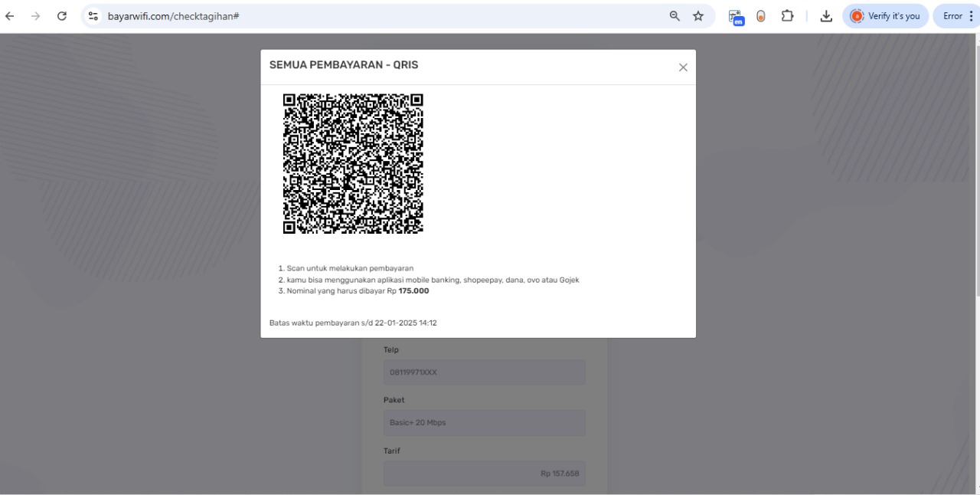The height and width of the screenshot is (495, 980).
Task: Click the dialog title SEMUA PEMBAYARAN - QRIS
Action: pos(344,65)
